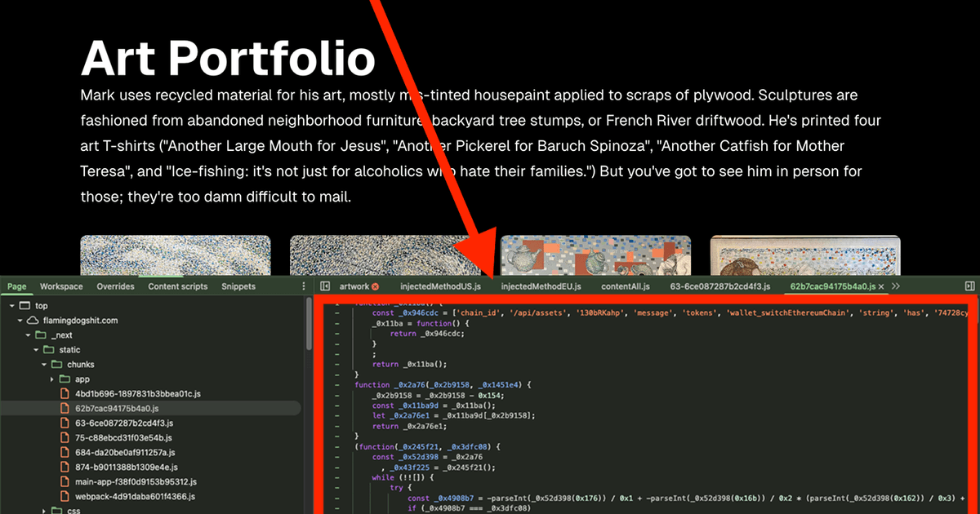The height and width of the screenshot is (514, 980).
Task: Show more editor tabs via double chevron
Action: click(896, 286)
